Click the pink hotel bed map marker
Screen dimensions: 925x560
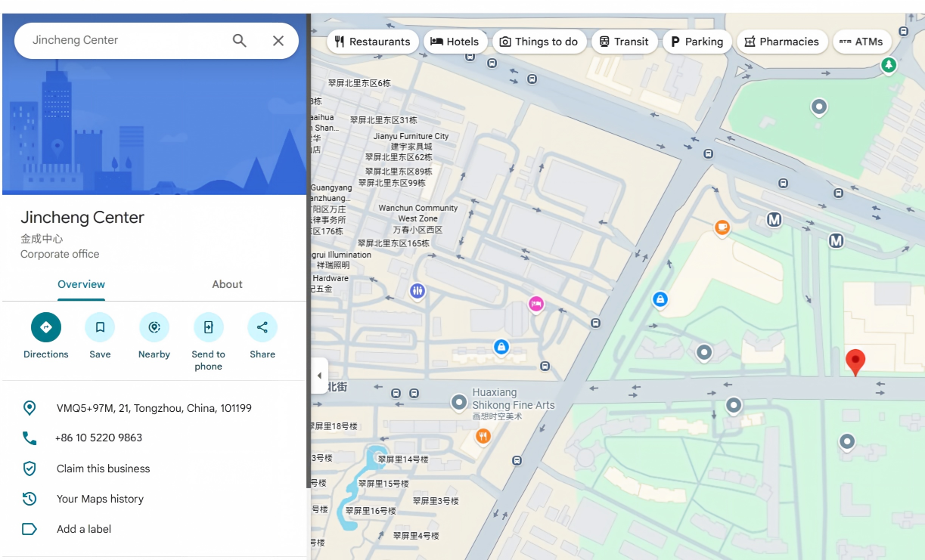coord(535,304)
